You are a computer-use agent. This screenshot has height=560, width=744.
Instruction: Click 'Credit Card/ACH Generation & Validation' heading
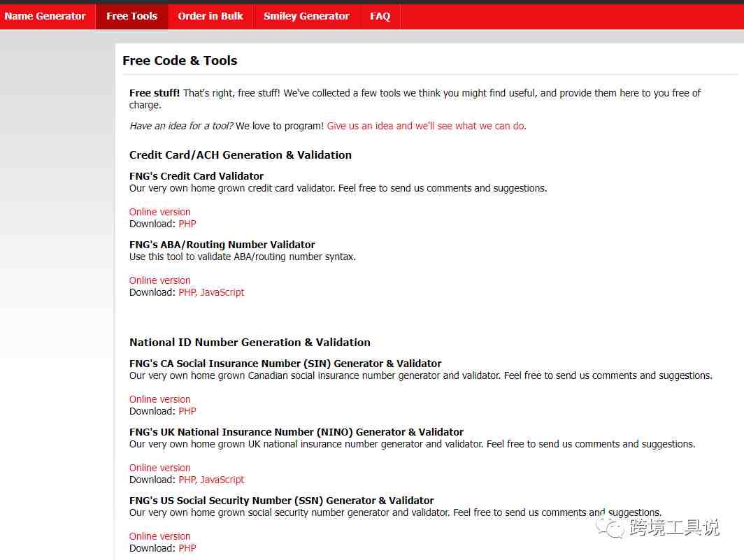241,155
